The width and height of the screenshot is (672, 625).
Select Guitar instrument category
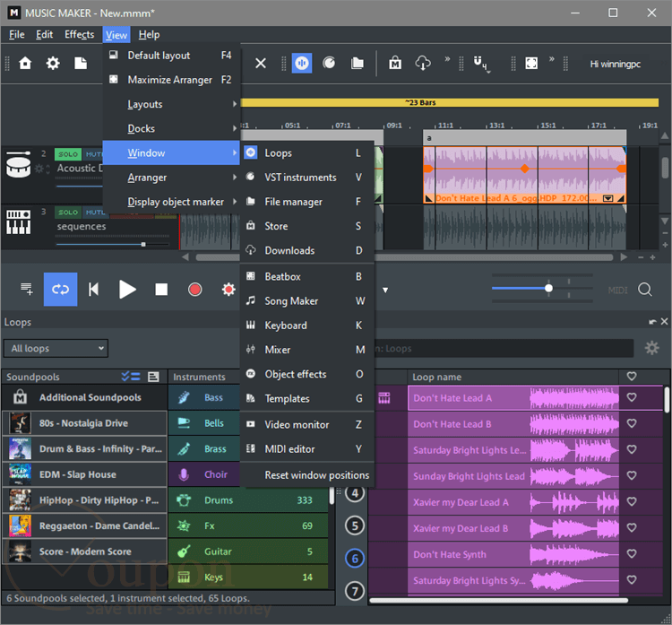248,551
